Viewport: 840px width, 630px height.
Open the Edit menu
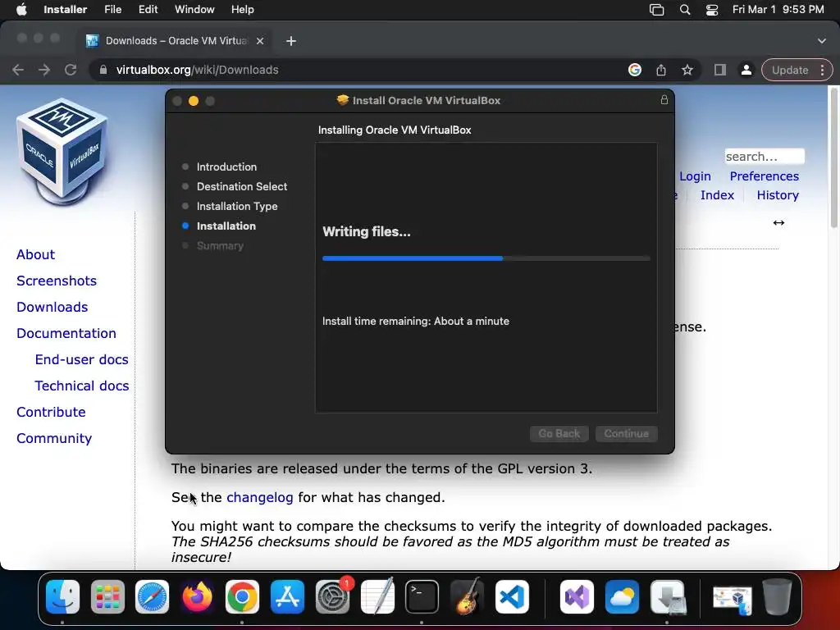[x=148, y=10]
